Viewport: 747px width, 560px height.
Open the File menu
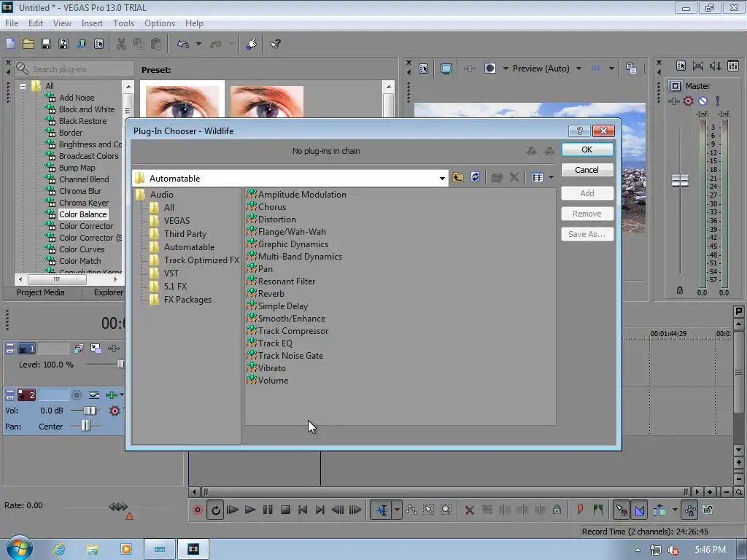[x=12, y=23]
